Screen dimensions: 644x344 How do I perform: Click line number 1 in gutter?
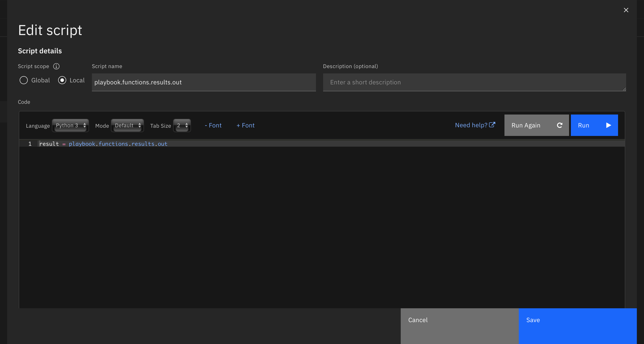coord(30,144)
